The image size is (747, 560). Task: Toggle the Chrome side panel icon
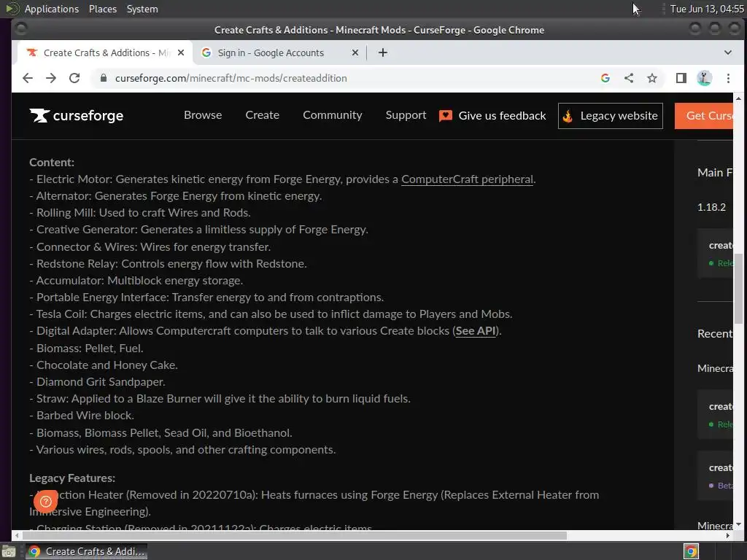681,78
